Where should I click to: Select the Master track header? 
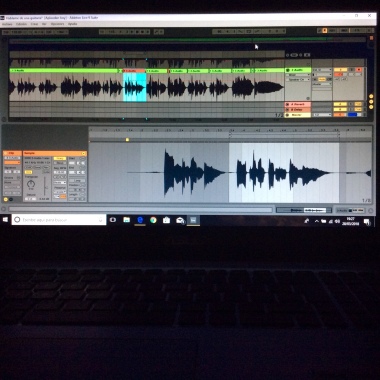pyautogui.click(x=298, y=115)
